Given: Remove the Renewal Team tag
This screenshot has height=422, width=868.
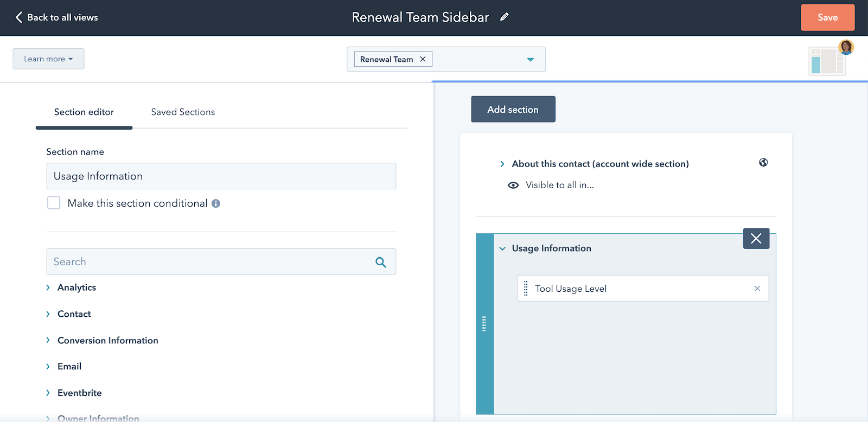Looking at the screenshot, I should click(x=423, y=59).
